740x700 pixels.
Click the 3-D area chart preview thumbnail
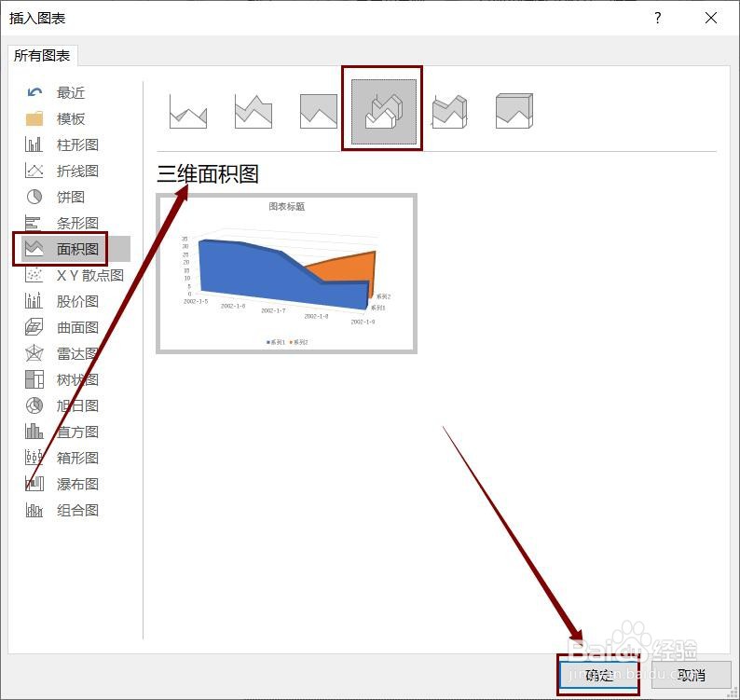(x=286, y=273)
